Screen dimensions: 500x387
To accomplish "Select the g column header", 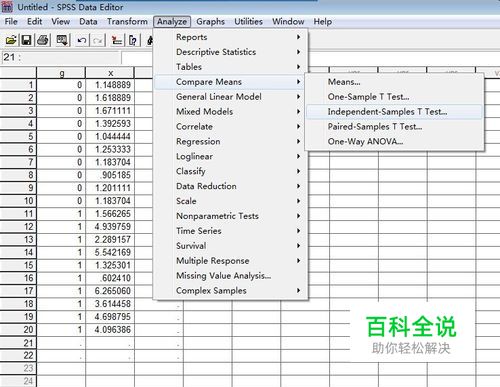I will point(61,73).
